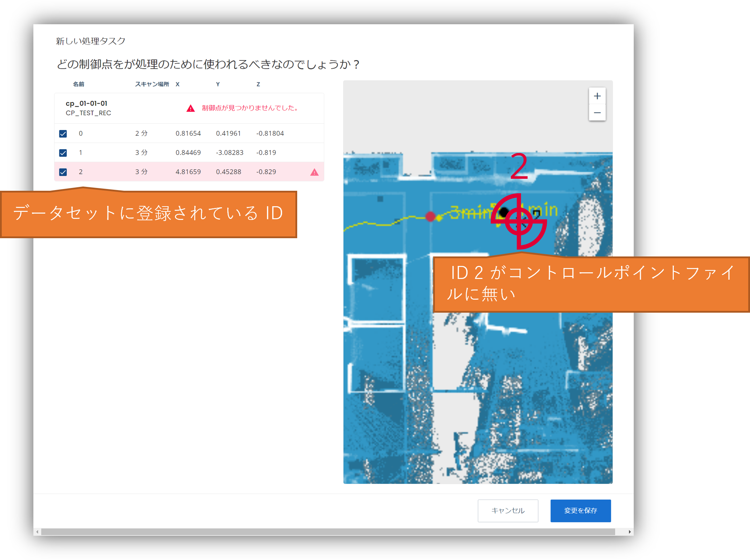
Task: Click the horizontal scrollbar track at bottom
Action: pyautogui.click(x=328, y=532)
